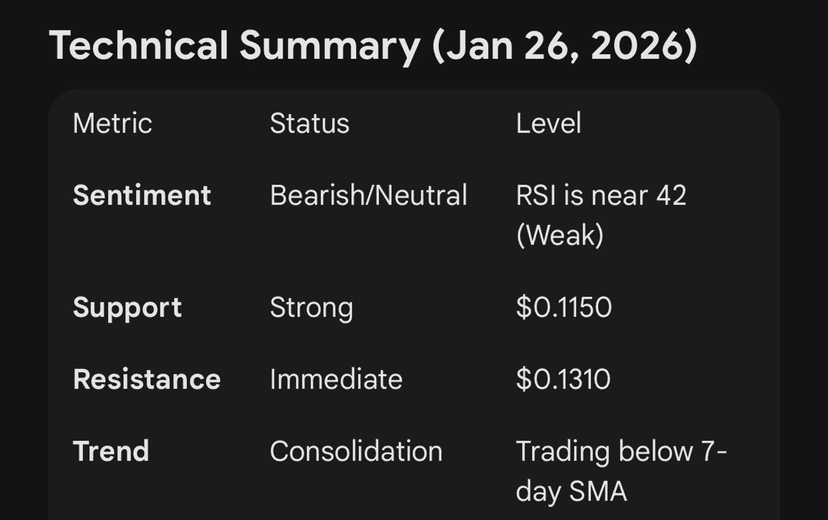Image resolution: width=828 pixels, height=520 pixels.
Task: Click the RSI is near 42 text
Action: (x=601, y=195)
